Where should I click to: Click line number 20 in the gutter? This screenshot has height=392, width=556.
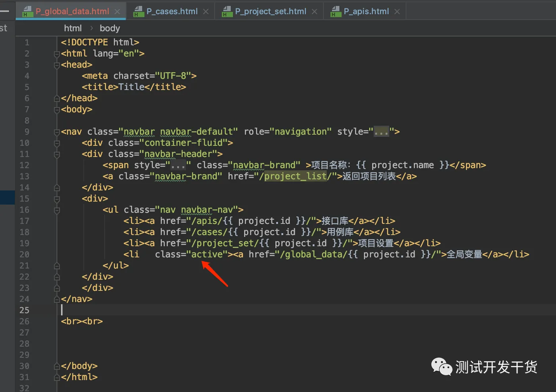(x=24, y=254)
